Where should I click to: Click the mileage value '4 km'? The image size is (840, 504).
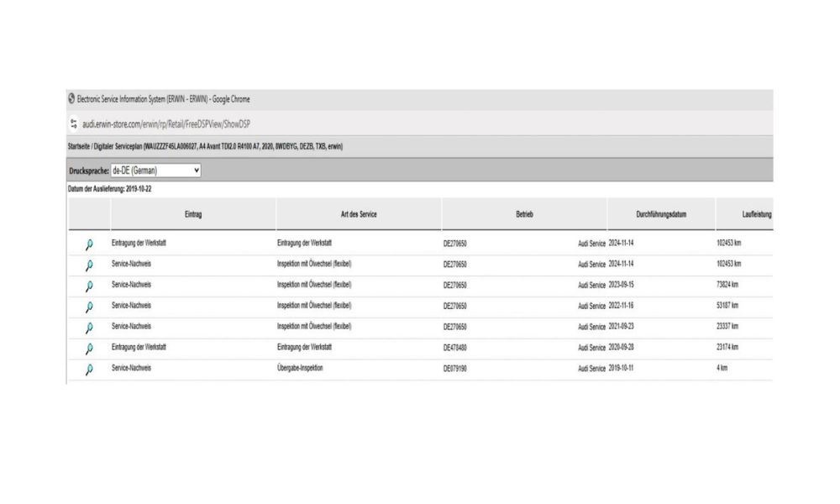[x=722, y=368]
